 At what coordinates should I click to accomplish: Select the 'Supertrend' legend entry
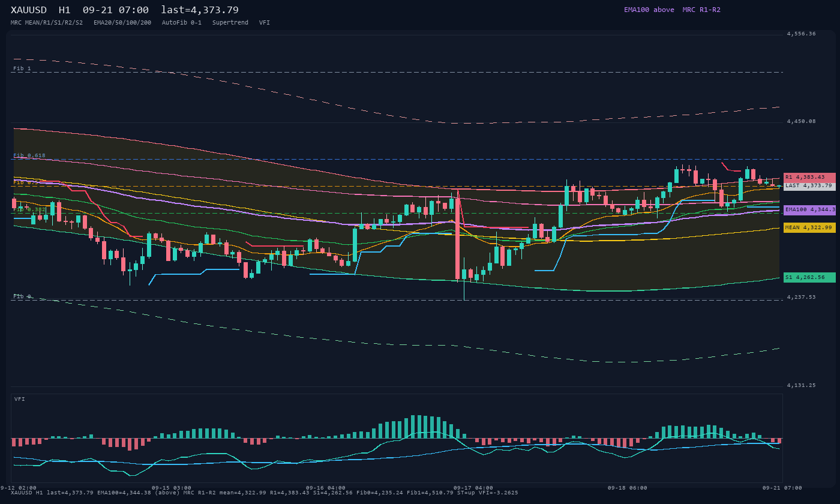click(230, 23)
